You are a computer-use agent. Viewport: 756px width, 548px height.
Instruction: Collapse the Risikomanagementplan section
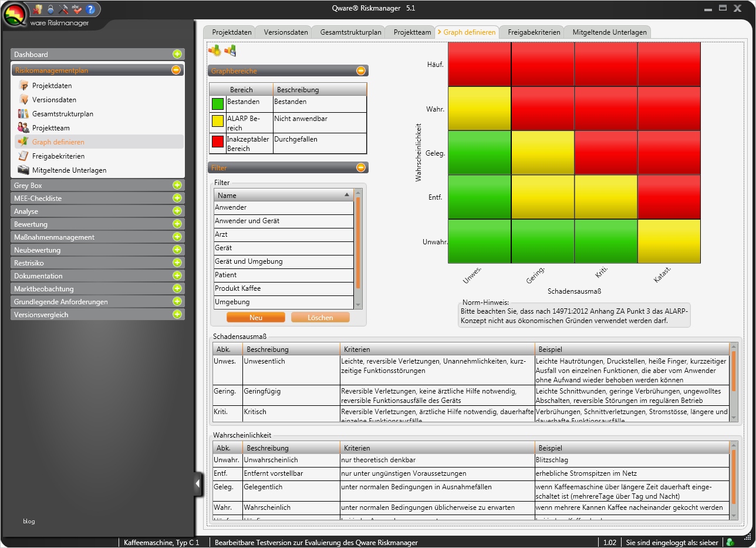click(x=176, y=70)
